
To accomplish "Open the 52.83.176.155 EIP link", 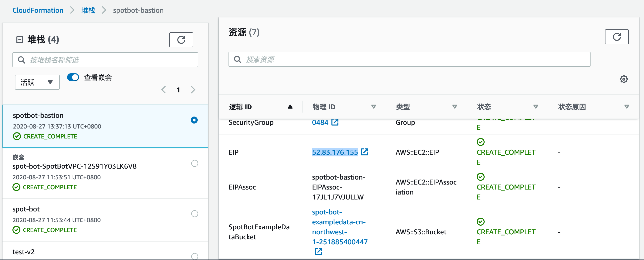I will (x=335, y=152).
